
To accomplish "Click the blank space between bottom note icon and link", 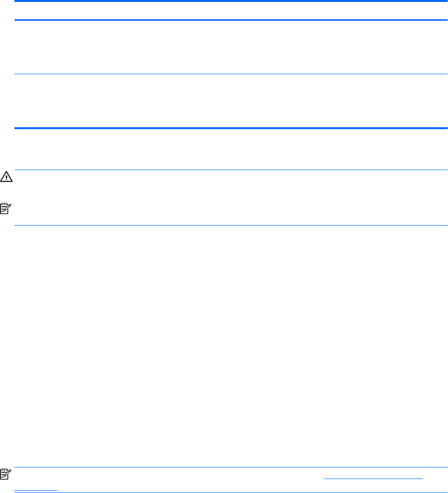I will 169,478.
